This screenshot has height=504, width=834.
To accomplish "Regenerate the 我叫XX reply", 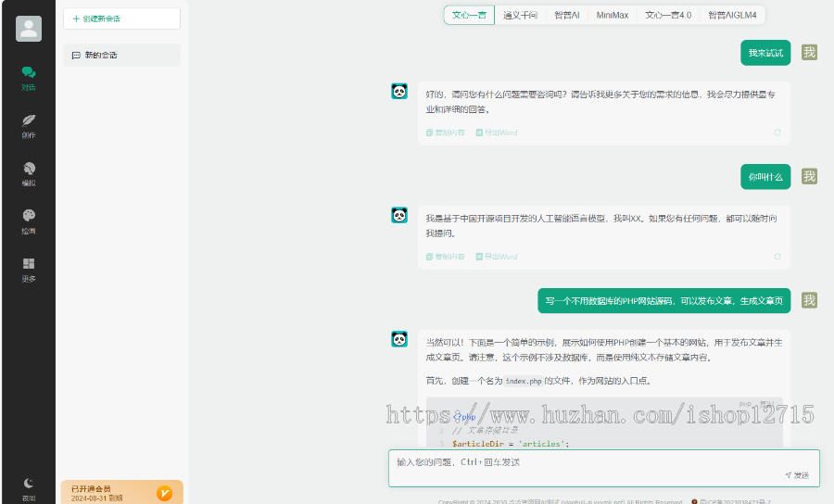I will (777, 257).
